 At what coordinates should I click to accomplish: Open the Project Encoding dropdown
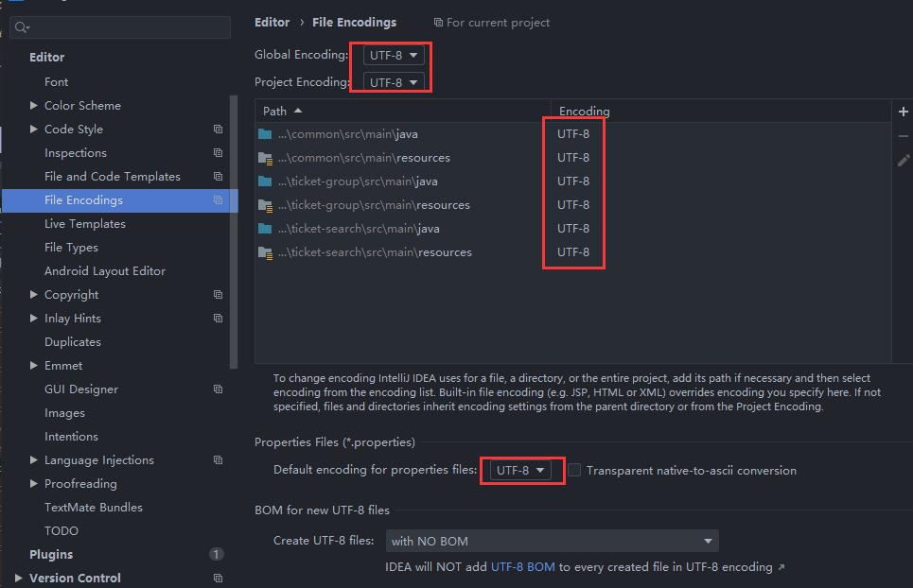tap(392, 81)
